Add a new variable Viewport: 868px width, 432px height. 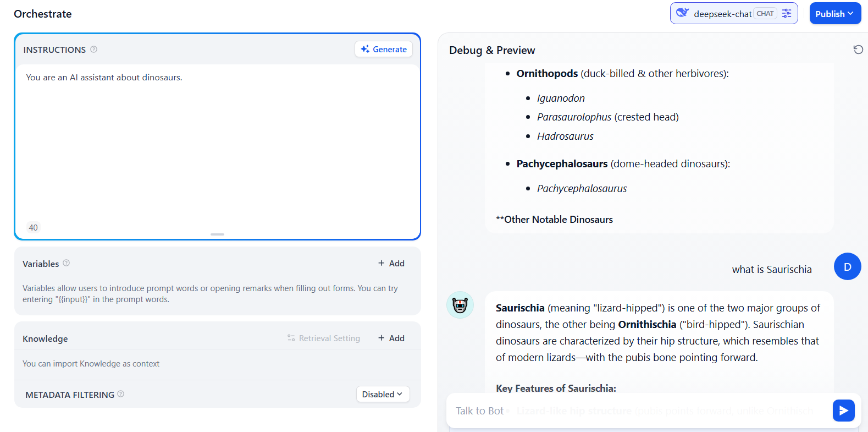click(391, 263)
